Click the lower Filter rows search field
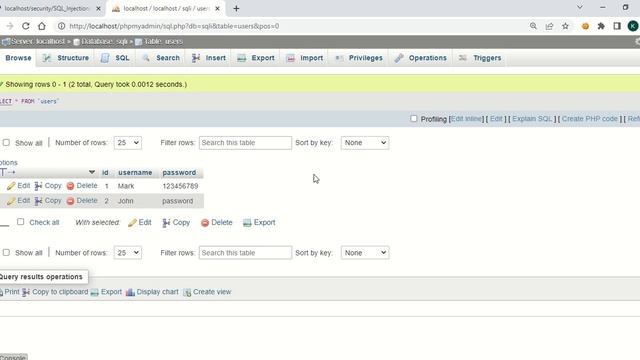This screenshot has height=360, width=640. pos(245,253)
